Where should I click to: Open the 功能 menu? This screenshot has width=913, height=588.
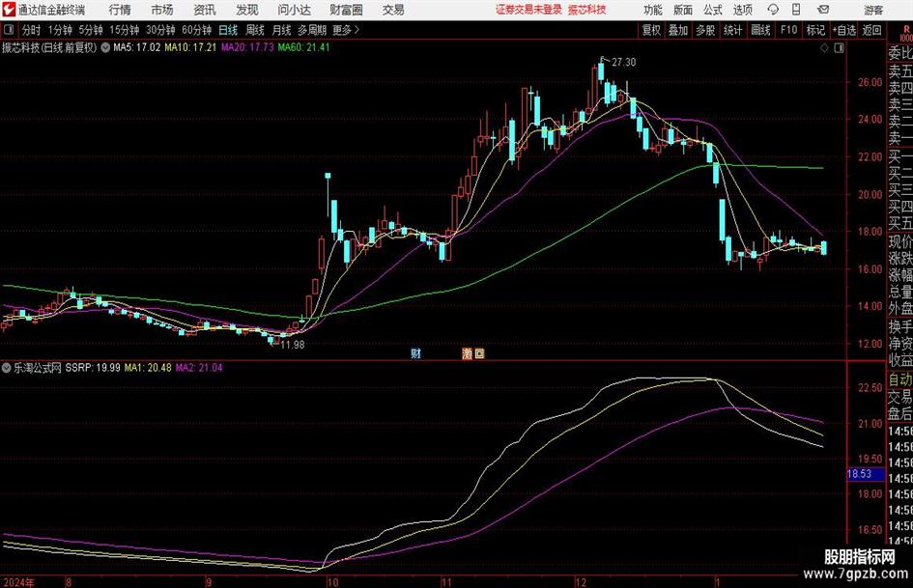click(653, 10)
